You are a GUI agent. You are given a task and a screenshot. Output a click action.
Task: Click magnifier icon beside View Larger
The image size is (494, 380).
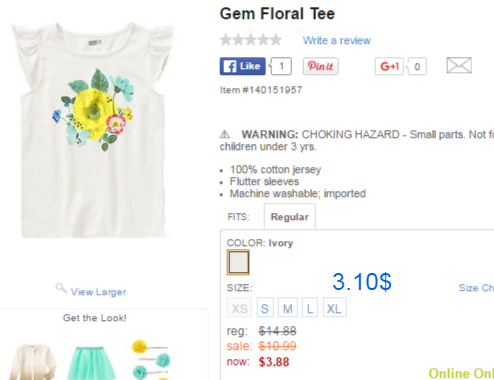(61, 288)
